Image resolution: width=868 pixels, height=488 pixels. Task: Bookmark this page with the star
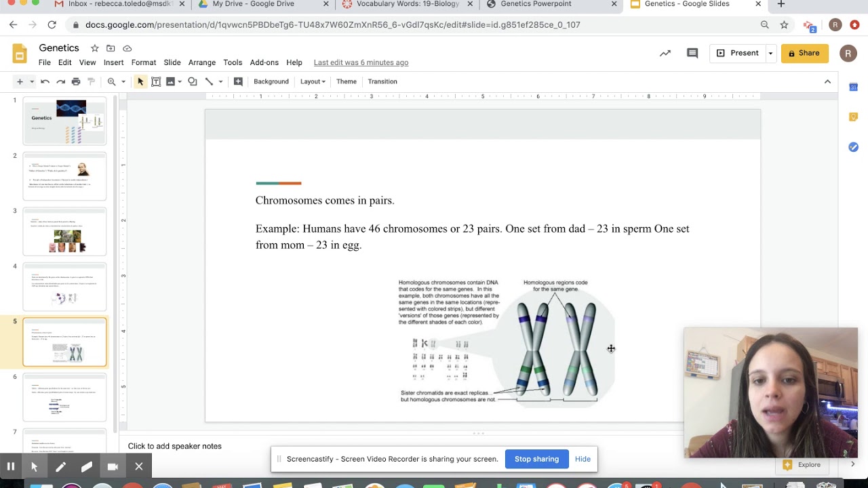[x=784, y=24]
